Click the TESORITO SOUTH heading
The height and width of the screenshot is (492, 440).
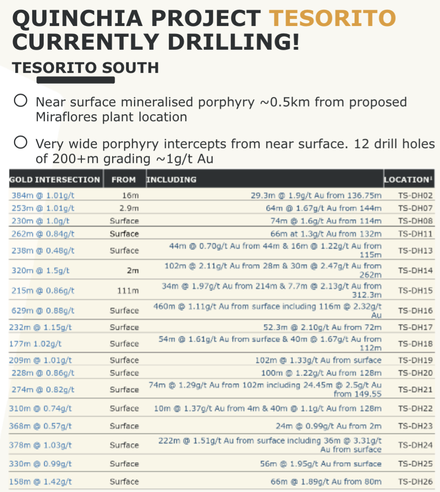[85, 68]
